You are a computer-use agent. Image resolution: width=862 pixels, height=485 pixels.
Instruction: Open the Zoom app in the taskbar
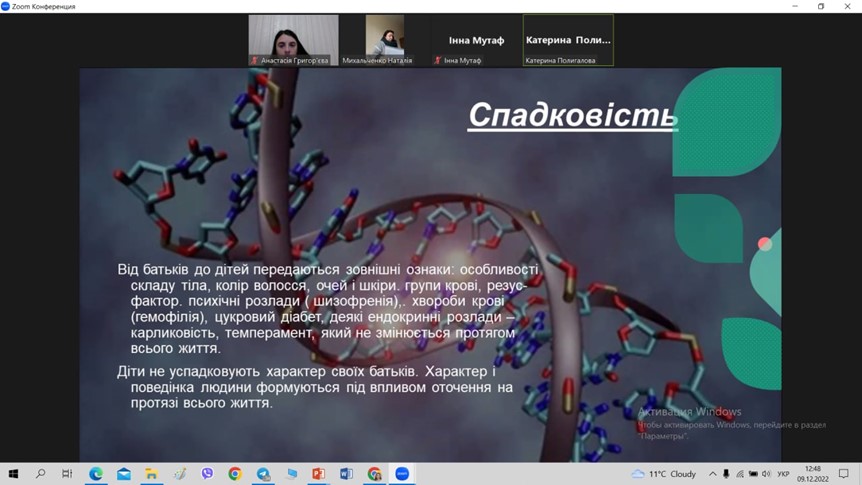point(402,474)
